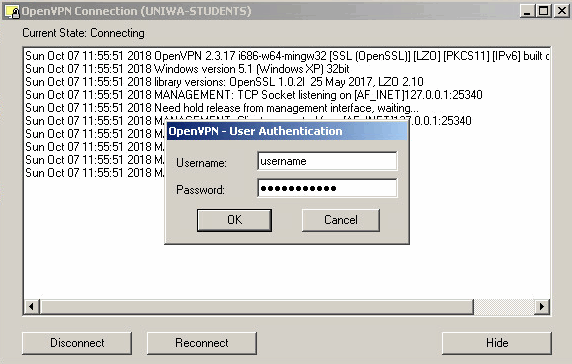572x364 pixels.
Task: Cancel the User Authentication dialog
Action: point(341,220)
